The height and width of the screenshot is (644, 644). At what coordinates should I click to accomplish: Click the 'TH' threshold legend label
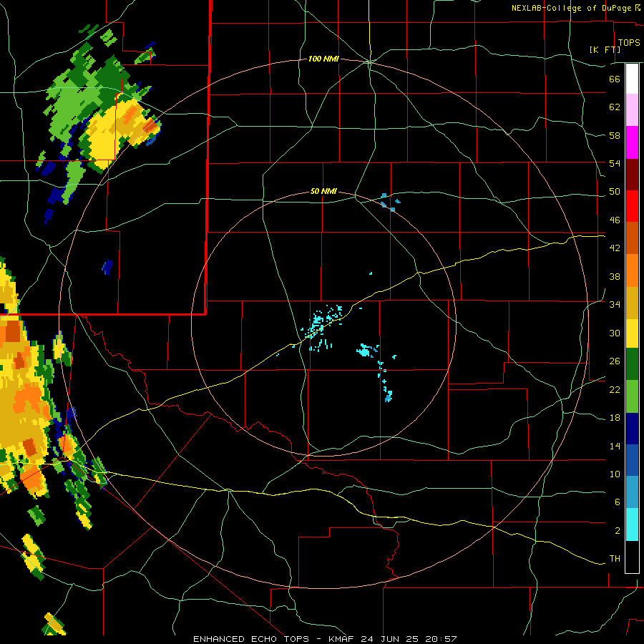(615, 559)
